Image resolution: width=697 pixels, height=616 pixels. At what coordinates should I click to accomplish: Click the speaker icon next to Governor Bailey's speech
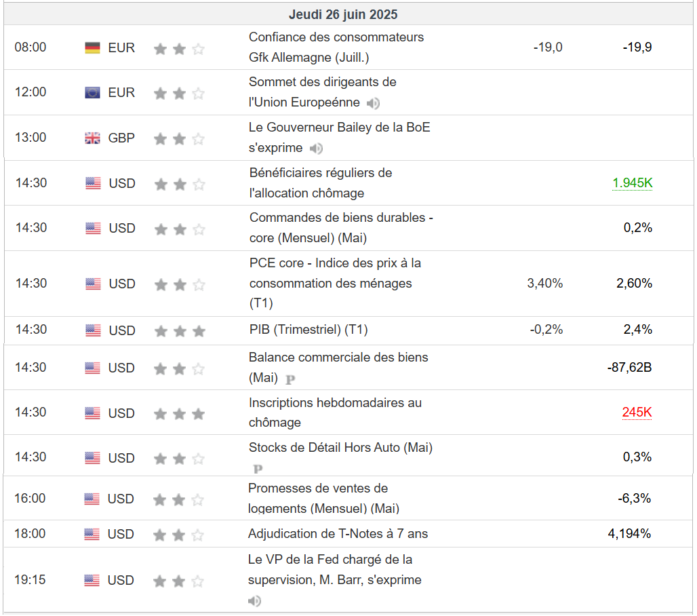point(316,149)
